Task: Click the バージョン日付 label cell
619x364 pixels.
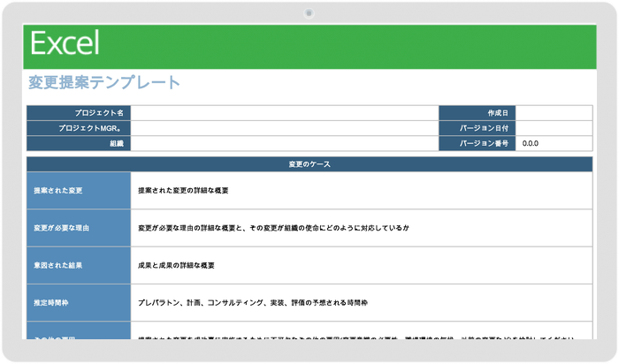Action: click(x=478, y=128)
